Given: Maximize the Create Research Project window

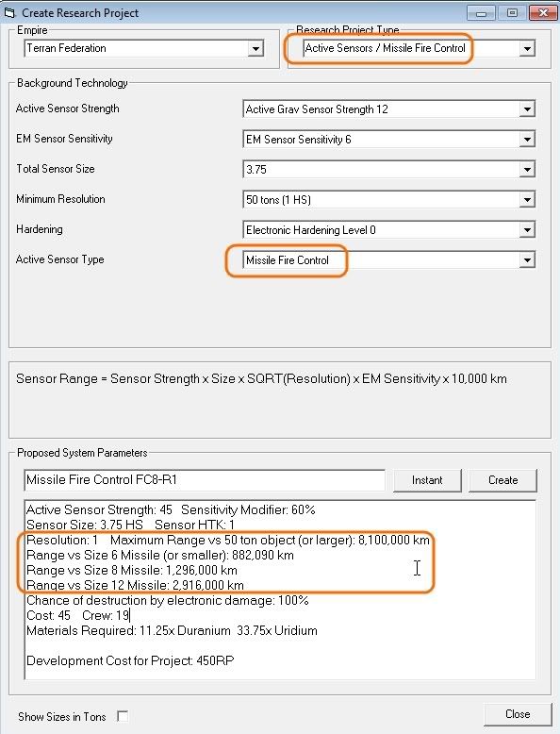Looking at the screenshot, I should pyautogui.click(x=512, y=13).
